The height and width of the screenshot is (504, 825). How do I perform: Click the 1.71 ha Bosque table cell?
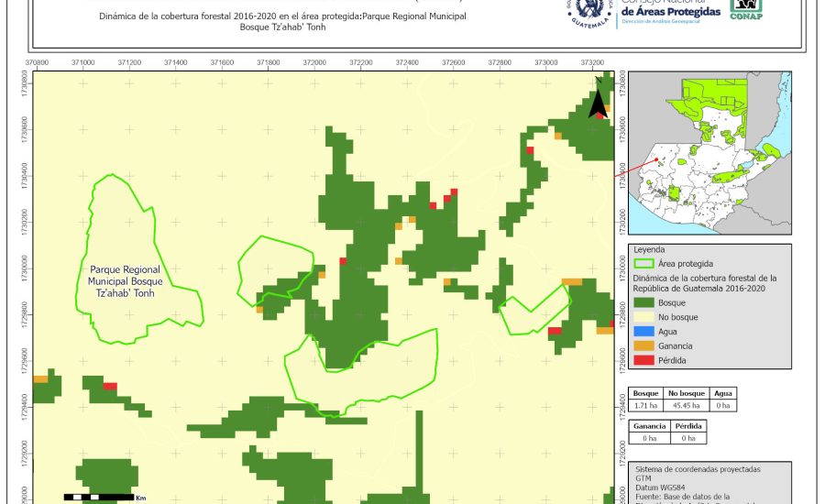[x=646, y=404]
